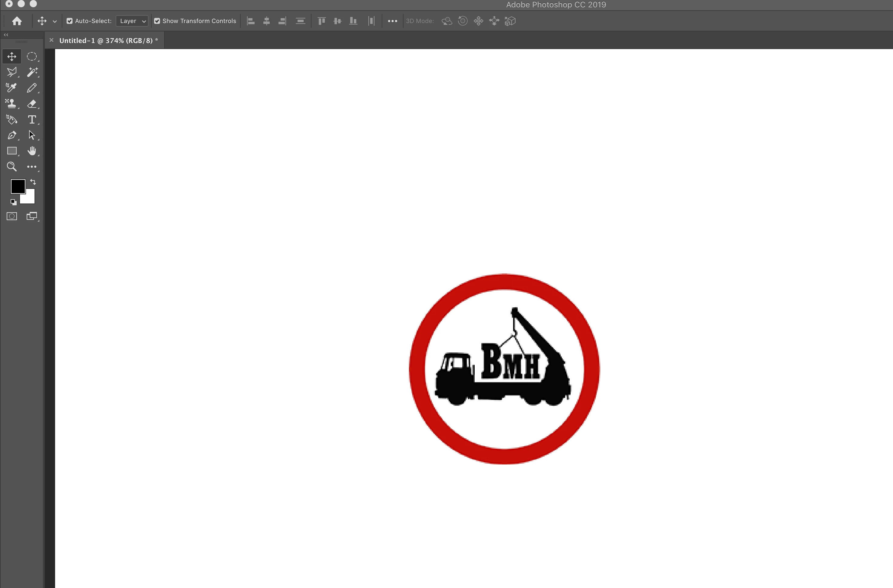Viewport: 893px width, 588px height.
Task: Select the Clone Stamp tool
Action: (x=12, y=104)
